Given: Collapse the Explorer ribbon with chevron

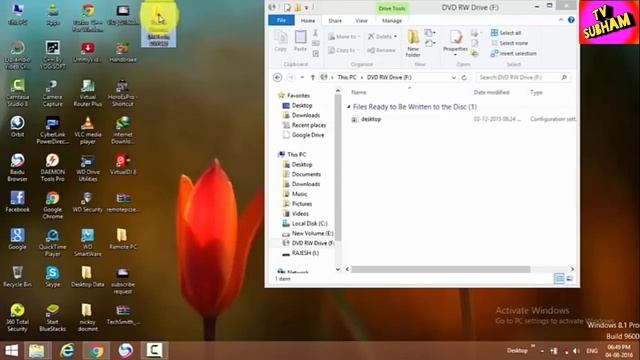Looking at the screenshot, I should pos(561,20).
